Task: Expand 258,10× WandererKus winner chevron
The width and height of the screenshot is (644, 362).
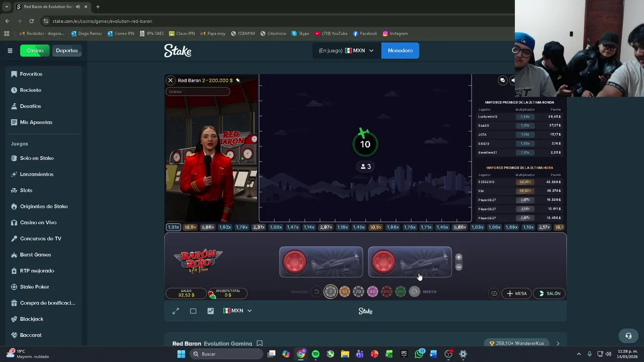Action: [x=557, y=343]
